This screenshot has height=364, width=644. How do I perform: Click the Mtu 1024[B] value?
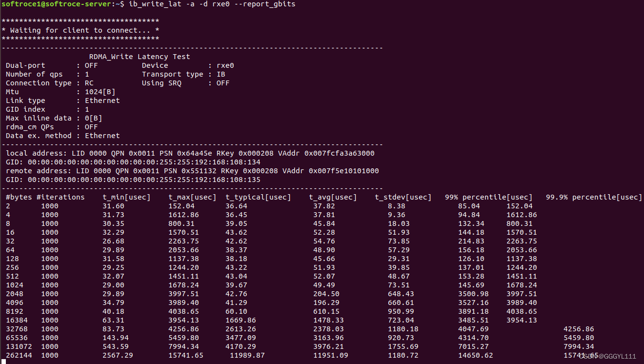(x=100, y=92)
